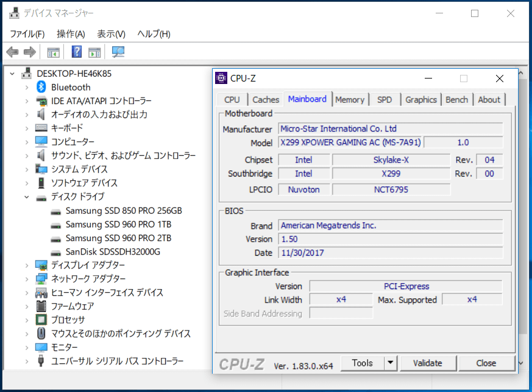Image resolution: width=532 pixels, height=392 pixels.
Task: Click the Forward arrow in Device Manager toolbar
Action: [x=29, y=52]
